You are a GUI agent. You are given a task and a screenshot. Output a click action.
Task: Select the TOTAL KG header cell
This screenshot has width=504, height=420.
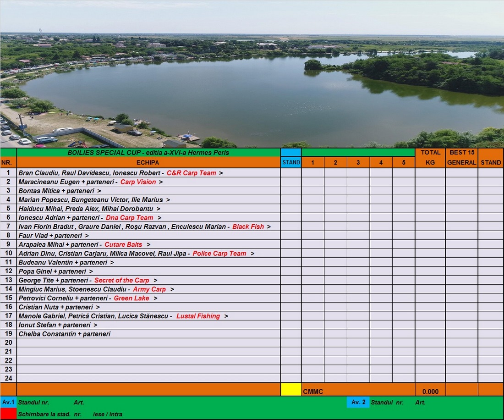pyautogui.click(x=430, y=157)
